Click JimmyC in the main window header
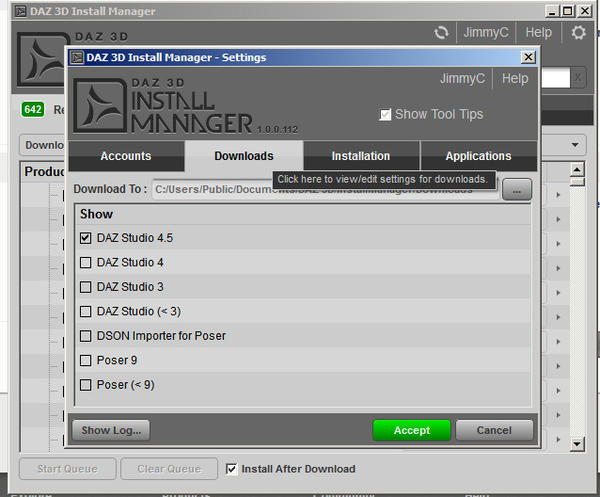Screen dimensions: 600x497 (x=486, y=33)
